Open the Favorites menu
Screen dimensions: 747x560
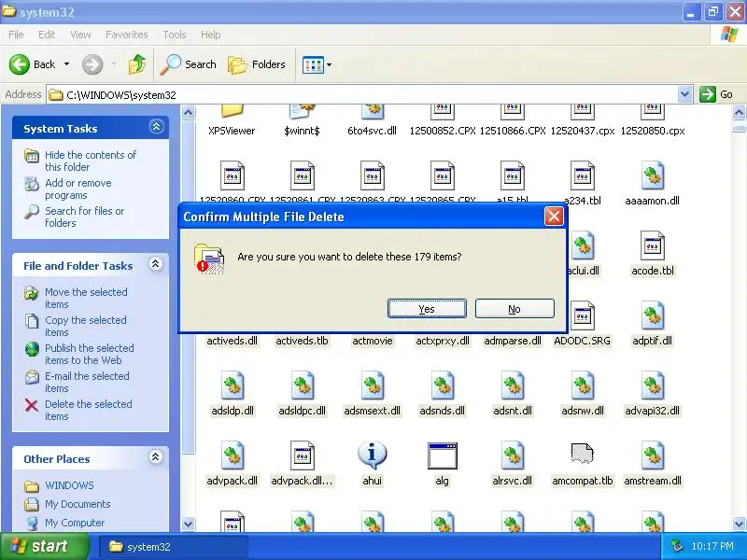coord(126,35)
